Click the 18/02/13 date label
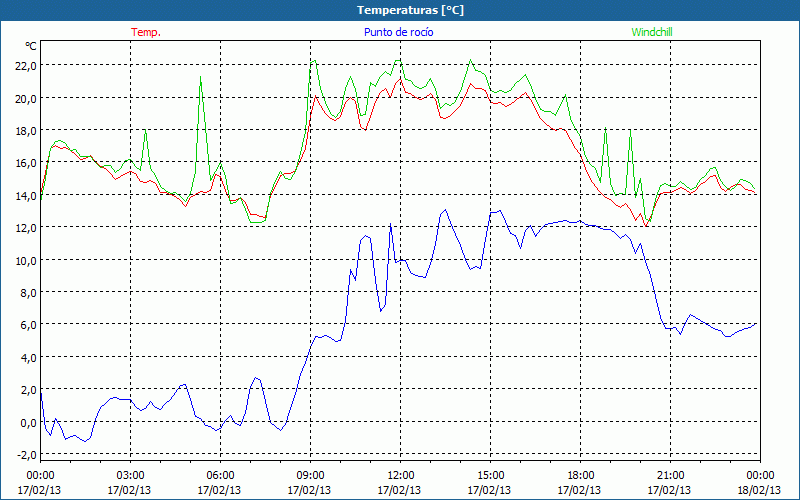The image size is (800, 500). coord(760,490)
